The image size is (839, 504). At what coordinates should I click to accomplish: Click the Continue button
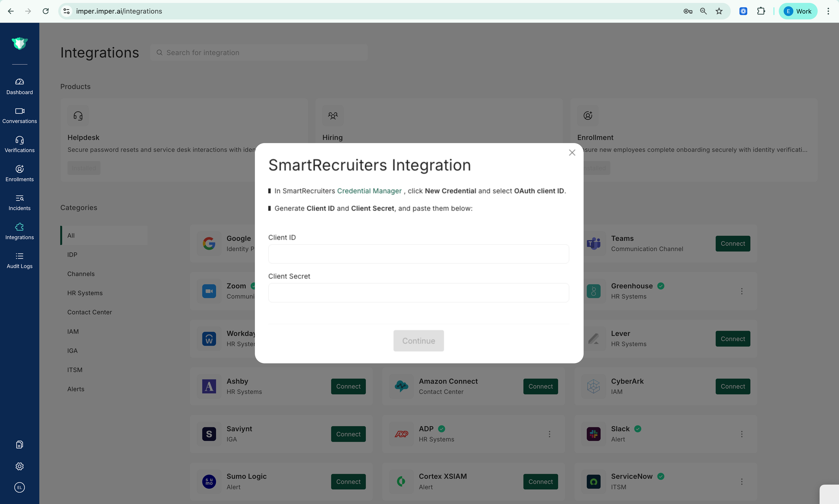pos(419,341)
